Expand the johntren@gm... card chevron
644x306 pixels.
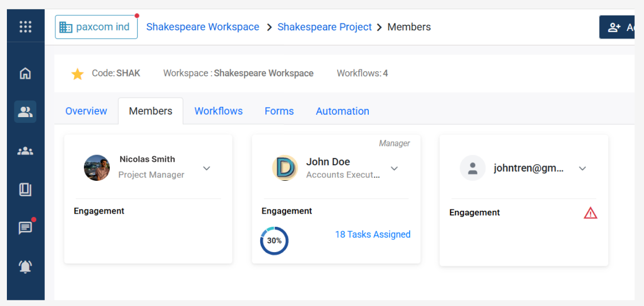click(583, 168)
